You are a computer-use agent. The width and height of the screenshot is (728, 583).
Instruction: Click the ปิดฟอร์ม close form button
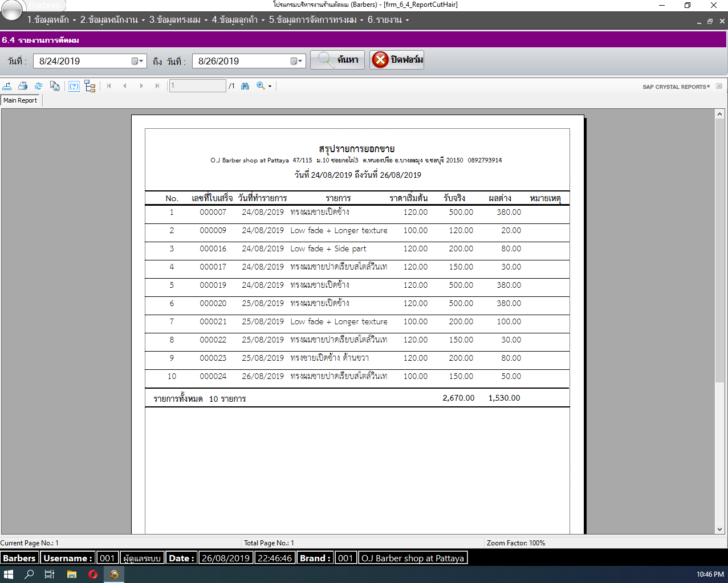tap(397, 60)
